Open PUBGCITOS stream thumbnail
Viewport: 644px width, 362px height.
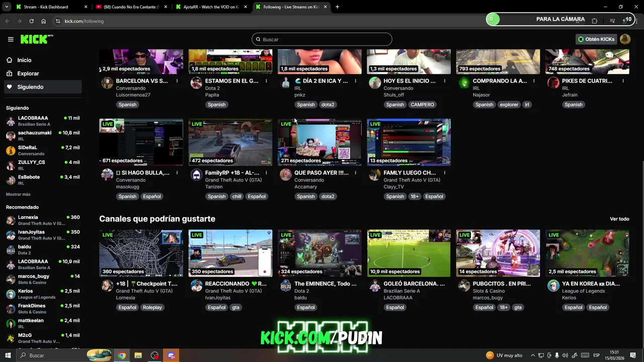coord(498,253)
